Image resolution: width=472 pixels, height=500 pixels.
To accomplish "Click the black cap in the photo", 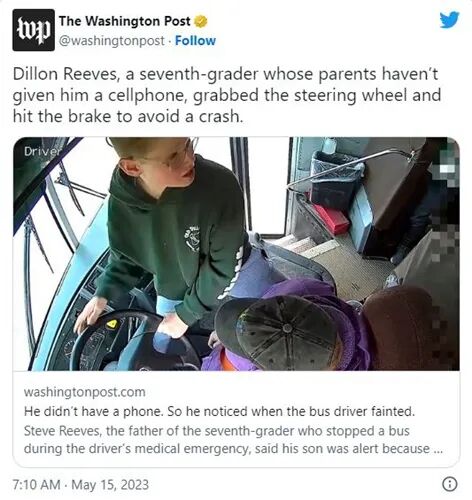I will tap(280, 332).
